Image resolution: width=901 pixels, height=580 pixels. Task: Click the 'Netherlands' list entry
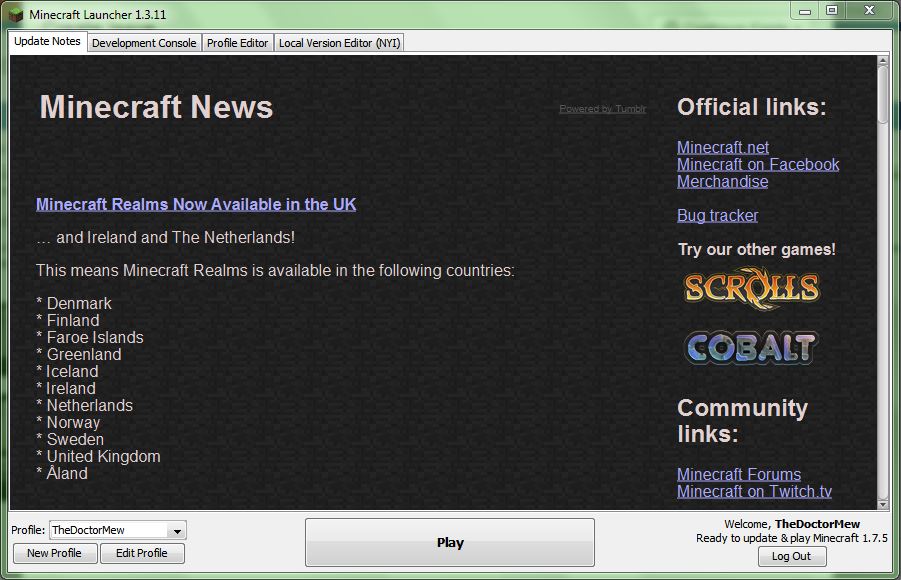click(90, 405)
